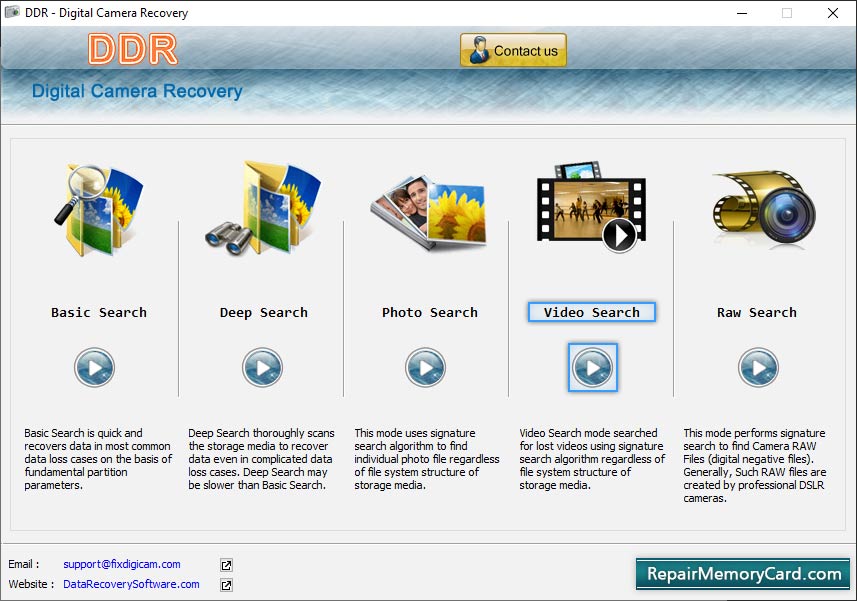Viewport: 857px width, 601px height.
Task: Open the Contact us button
Action: (x=513, y=50)
